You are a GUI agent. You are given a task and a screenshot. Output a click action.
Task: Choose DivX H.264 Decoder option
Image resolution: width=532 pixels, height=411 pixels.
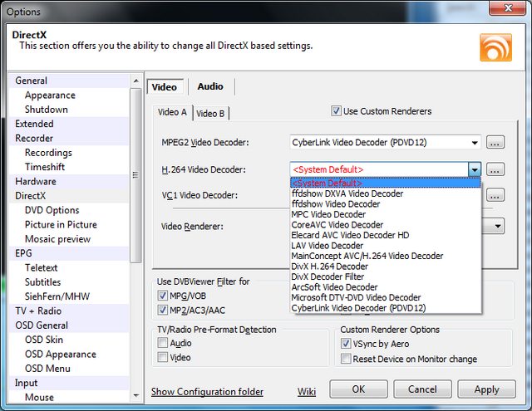386,267
